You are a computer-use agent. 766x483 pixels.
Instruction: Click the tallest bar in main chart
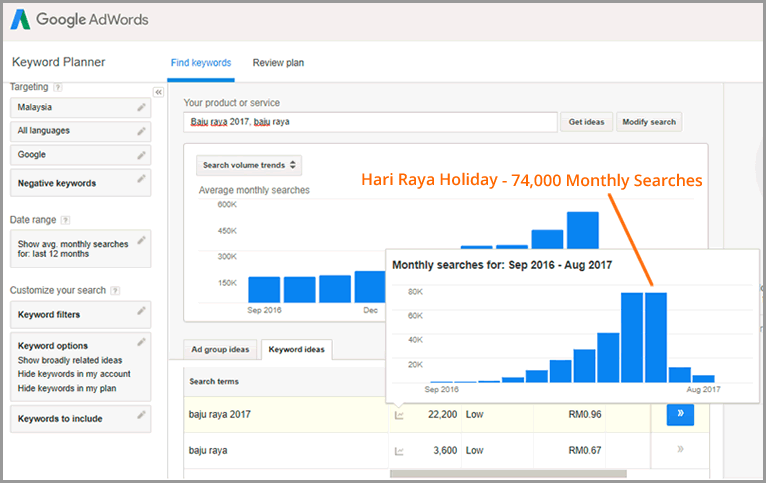[582, 230]
